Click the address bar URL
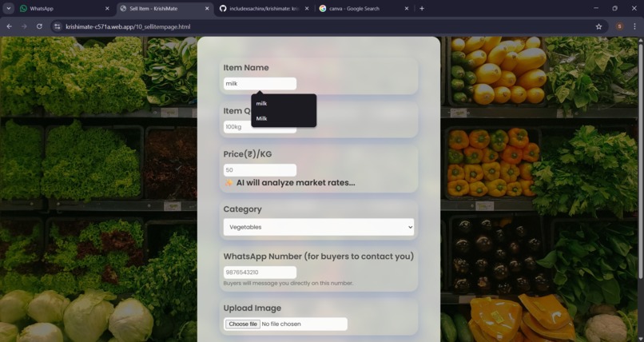This screenshot has height=342, width=644. (128, 26)
